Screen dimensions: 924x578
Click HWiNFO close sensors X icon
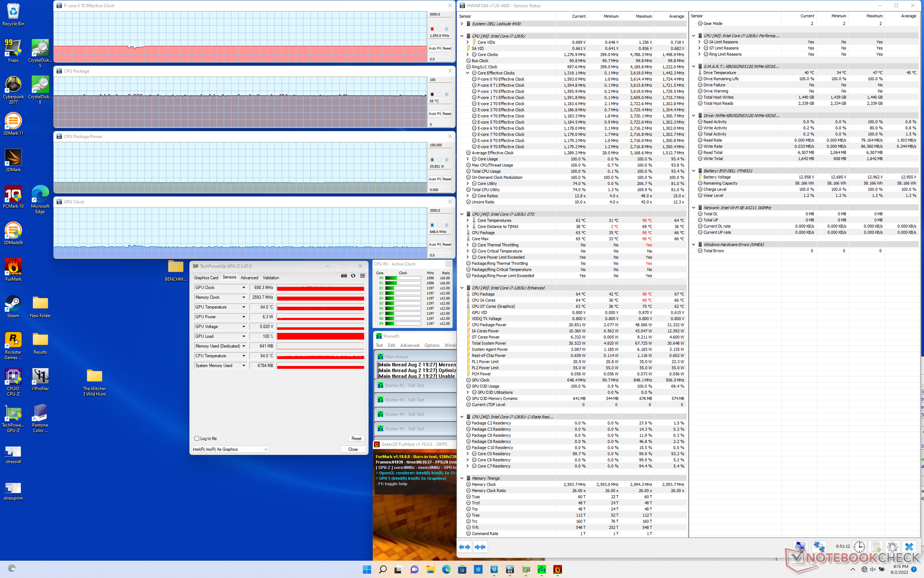point(909,547)
